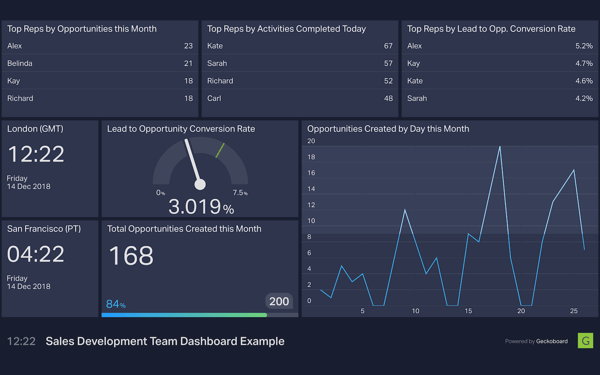Viewport: 600px width, 375px height.
Task: Click the San Francisco (PT) widget title
Action: coord(44,229)
